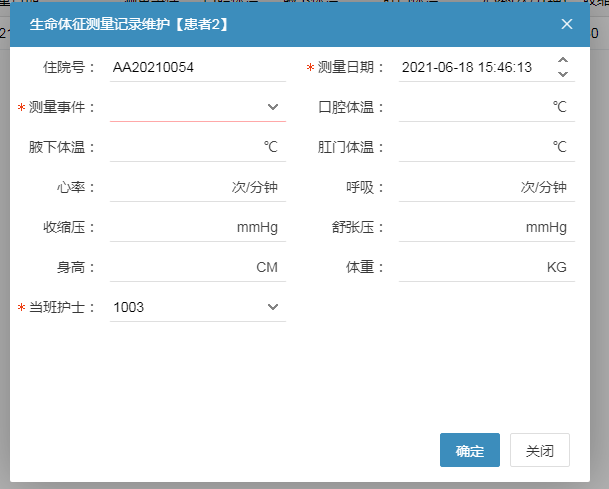Focus the 腋下体温 temperature field

tap(183, 147)
